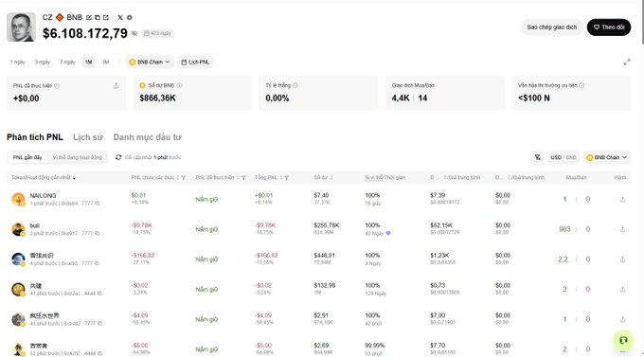Click the round gear icon next to X

pos(130,18)
